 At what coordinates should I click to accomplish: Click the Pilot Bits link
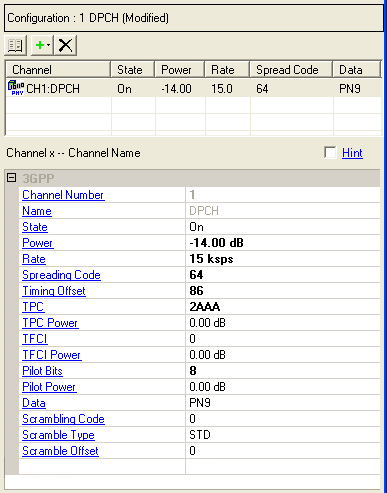(x=42, y=371)
